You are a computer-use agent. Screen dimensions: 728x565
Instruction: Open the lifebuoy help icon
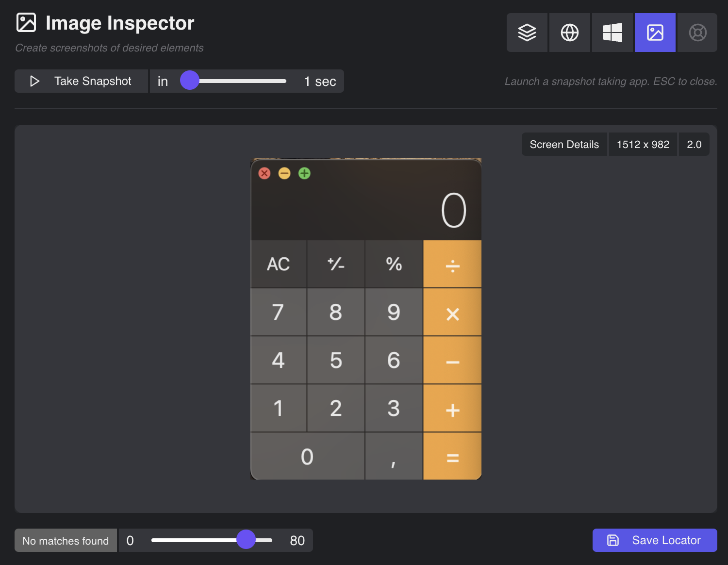click(697, 33)
